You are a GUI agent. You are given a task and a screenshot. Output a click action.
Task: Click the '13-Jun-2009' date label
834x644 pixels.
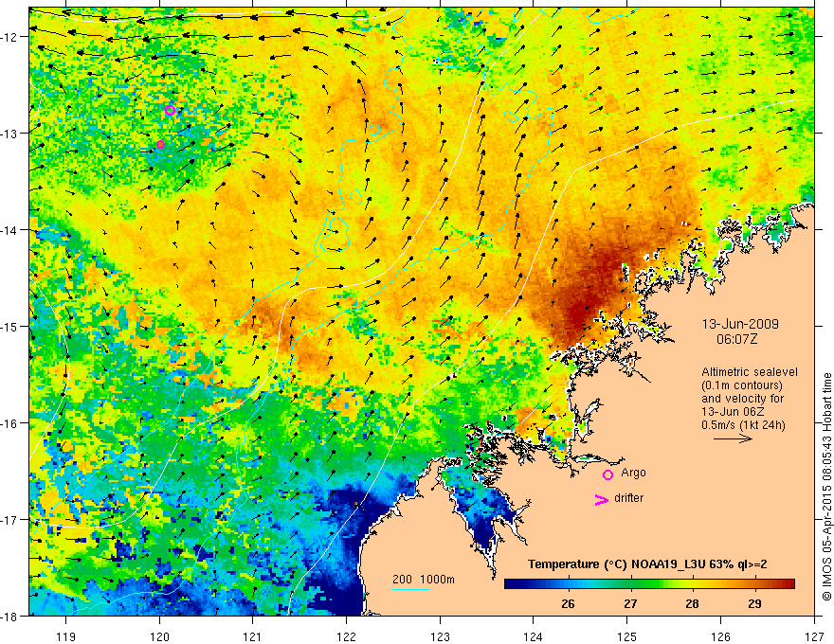coord(740,324)
